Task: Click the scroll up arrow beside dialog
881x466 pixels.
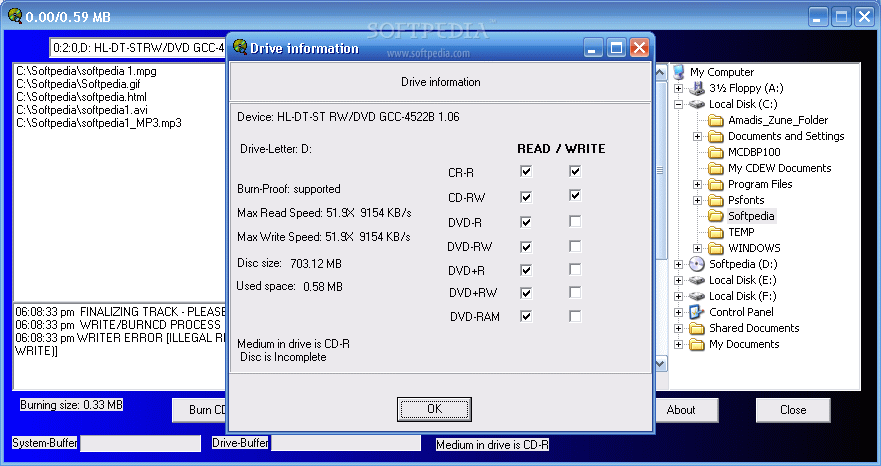Action: coord(661,71)
